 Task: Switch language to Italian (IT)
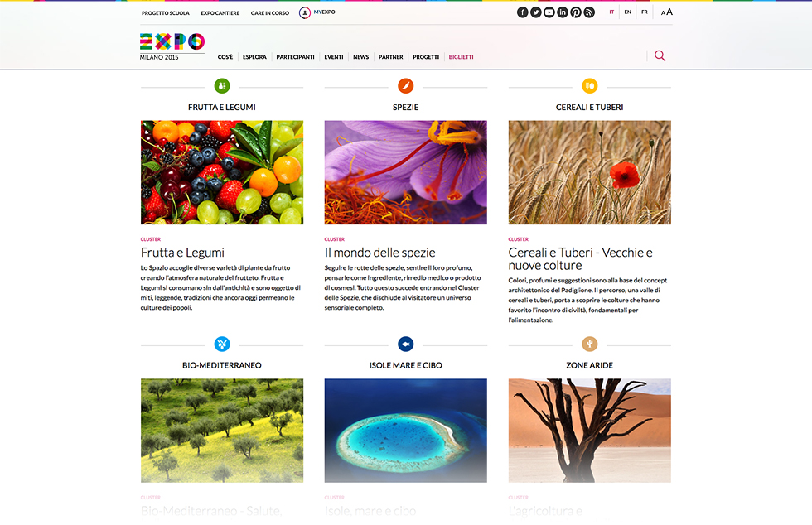[611, 12]
